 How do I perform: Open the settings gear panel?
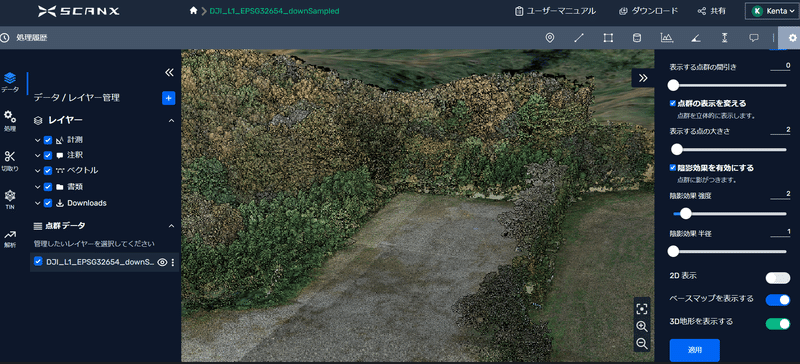point(792,38)
